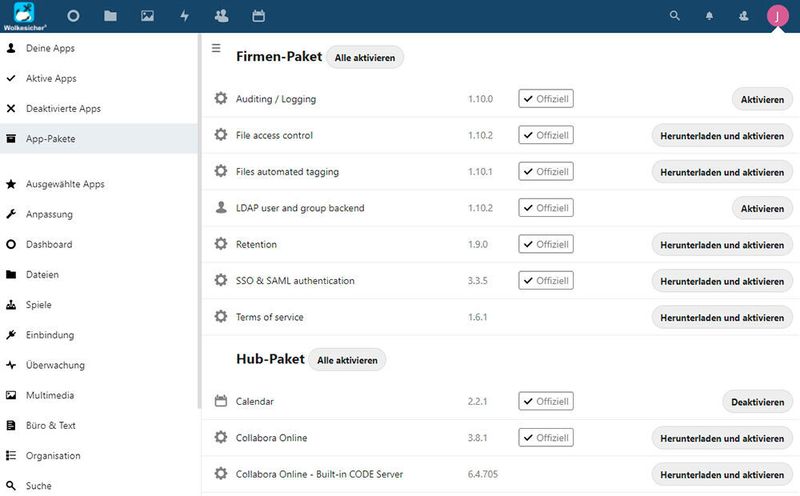Open Anpassung category
This screenshot has height=496, width=800.
point(99,214)
